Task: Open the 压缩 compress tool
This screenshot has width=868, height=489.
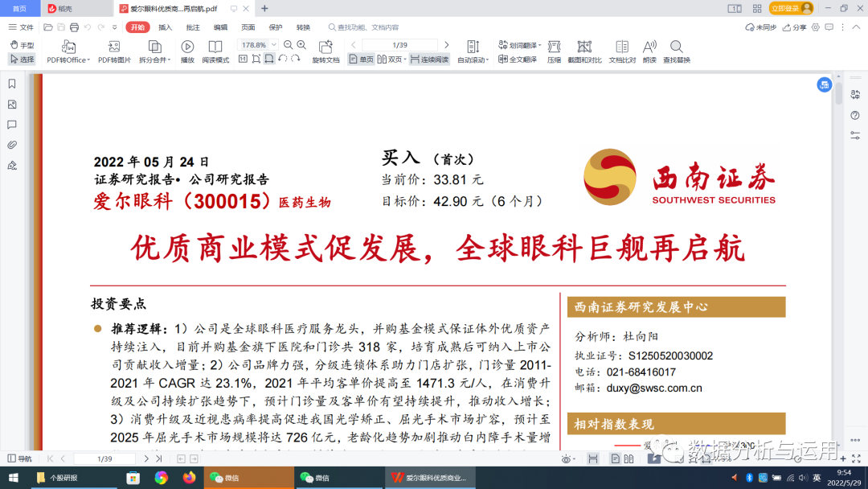Action: [x=554, y=52]
